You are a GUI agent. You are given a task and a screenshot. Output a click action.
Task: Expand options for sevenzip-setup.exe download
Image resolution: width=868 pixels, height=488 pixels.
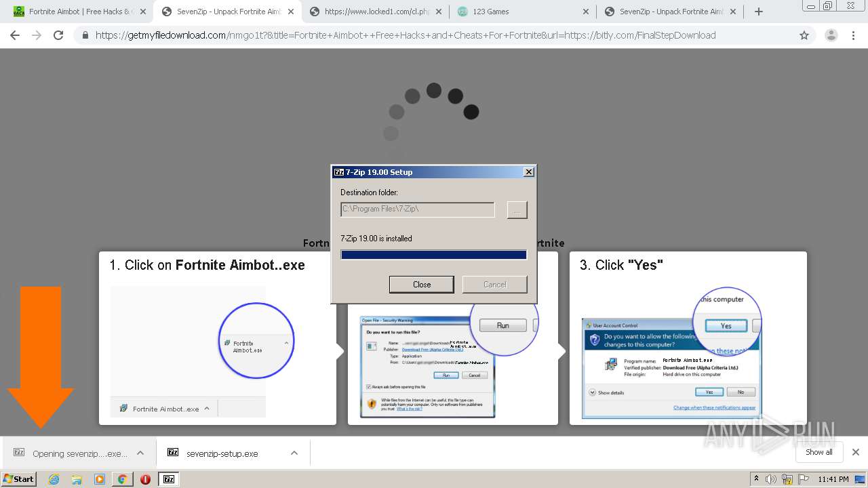pos(294,453)
